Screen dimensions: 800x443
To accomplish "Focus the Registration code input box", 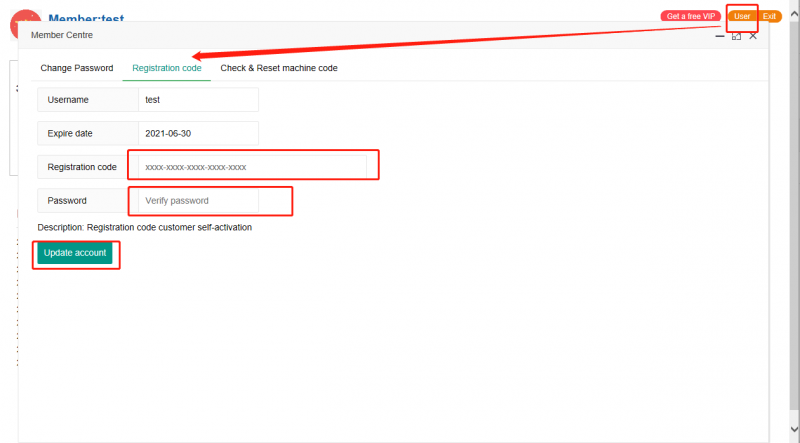I will 252,167.
